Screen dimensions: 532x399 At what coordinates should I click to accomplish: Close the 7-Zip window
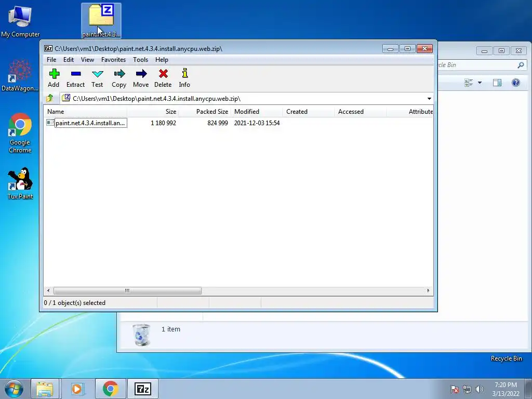(x=424, y=49)
